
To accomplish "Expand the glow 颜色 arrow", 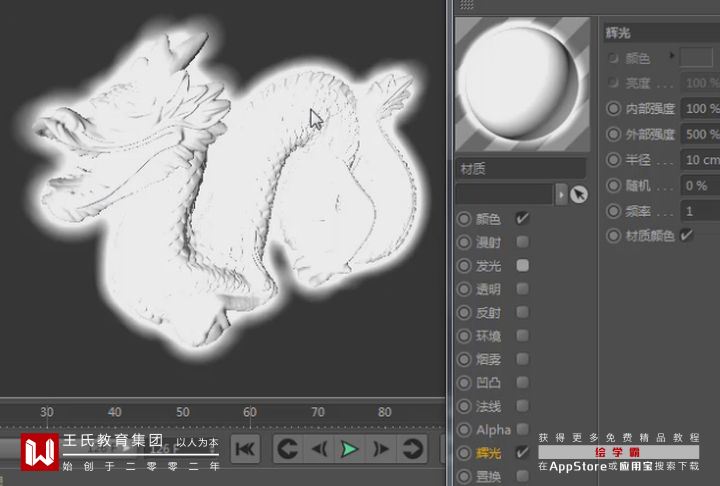I will [x=672, y=56].
